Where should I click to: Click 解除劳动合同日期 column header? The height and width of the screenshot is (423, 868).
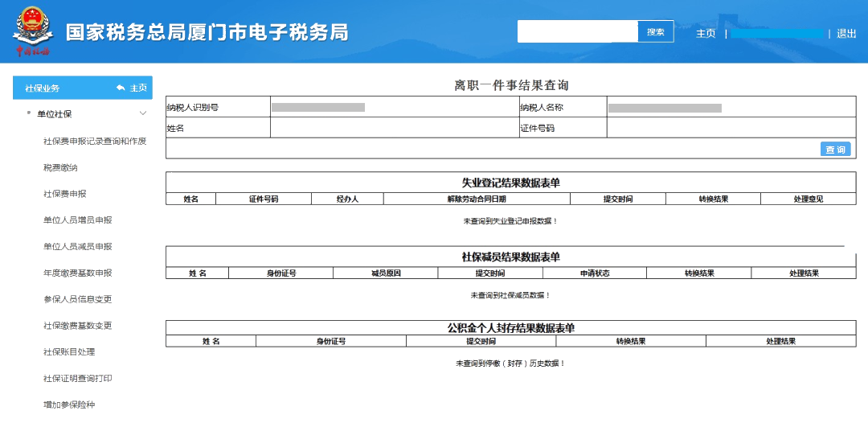tap(477, 199)
